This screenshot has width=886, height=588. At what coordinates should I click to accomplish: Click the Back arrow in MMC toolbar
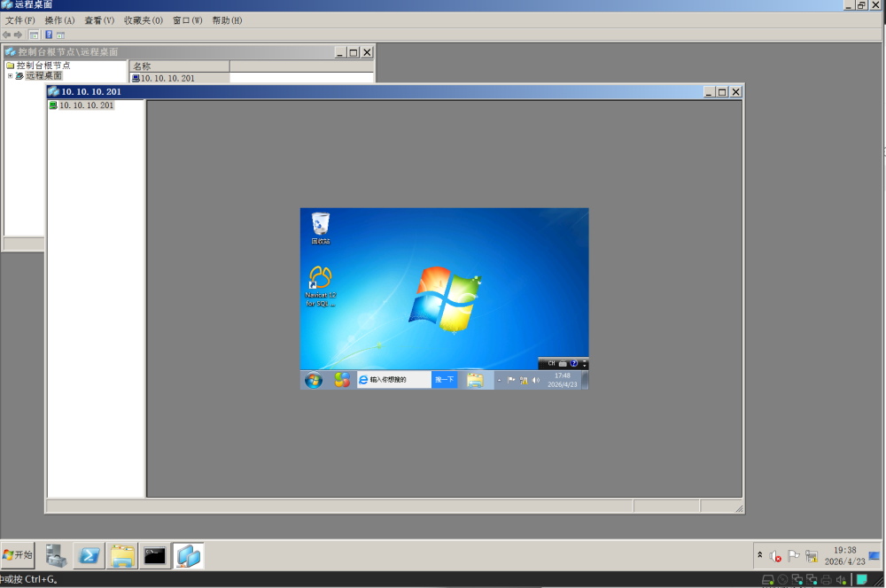7,35
